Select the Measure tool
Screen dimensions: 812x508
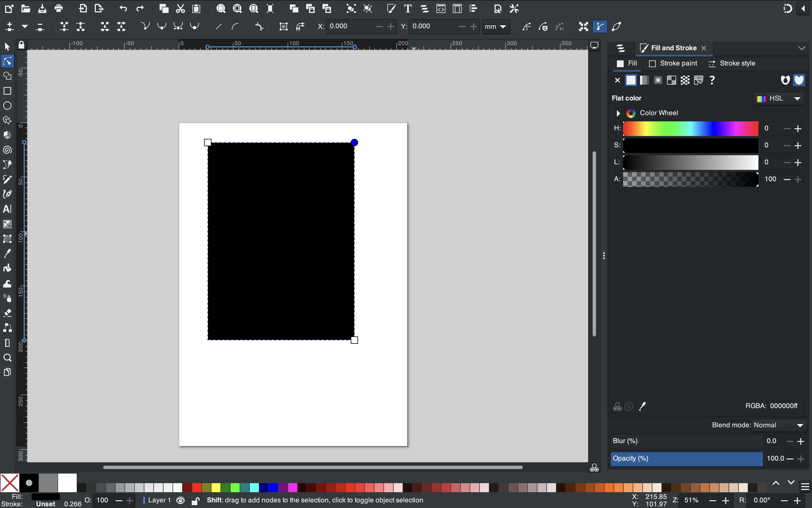pos(7,343)
